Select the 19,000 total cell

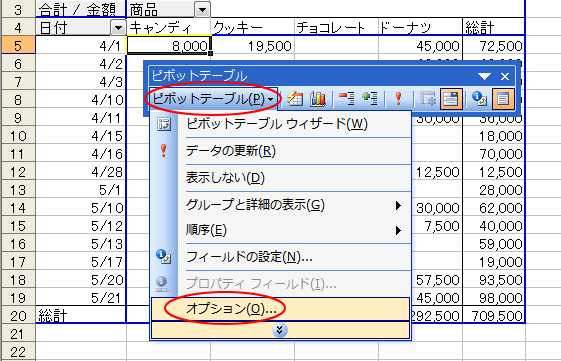[x=494, y=262]
